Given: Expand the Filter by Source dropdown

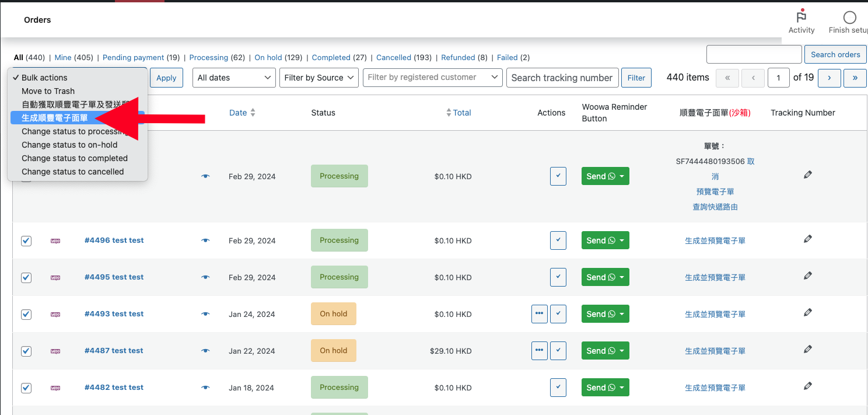Looking at the screenshot, I should (319, 78).
